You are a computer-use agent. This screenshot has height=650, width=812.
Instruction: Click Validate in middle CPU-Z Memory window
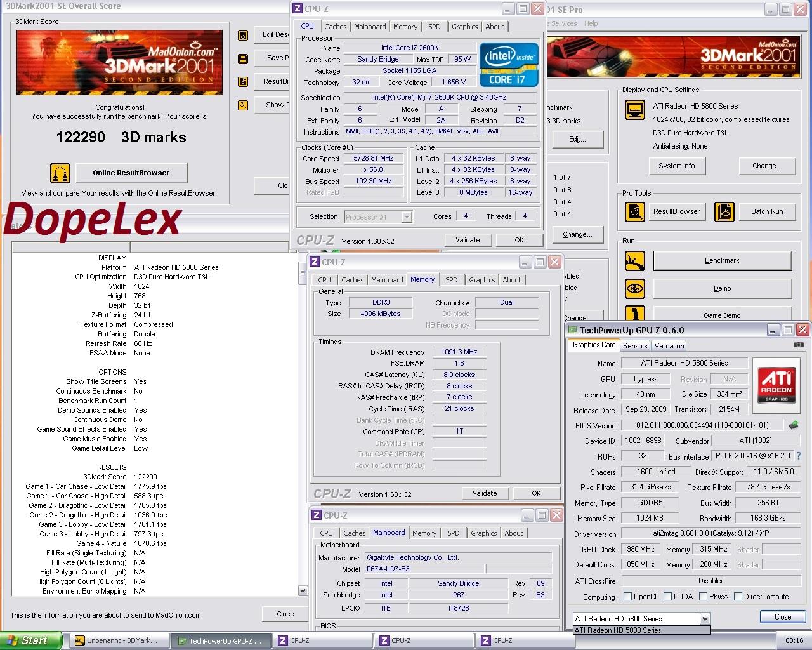coord(485,493)
